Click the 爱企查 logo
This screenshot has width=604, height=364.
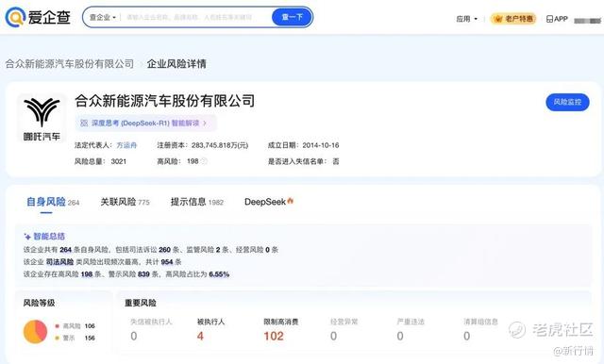(x=38, y=17)
